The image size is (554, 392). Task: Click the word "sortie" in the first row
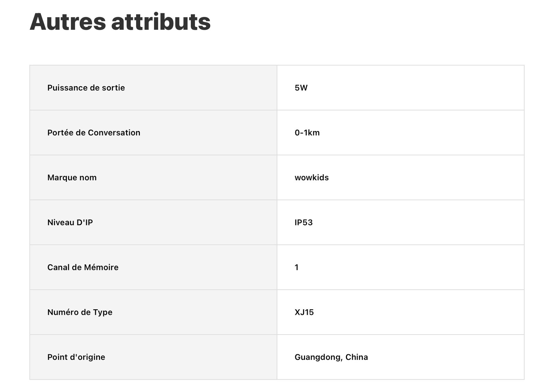[x=113, y=88]
